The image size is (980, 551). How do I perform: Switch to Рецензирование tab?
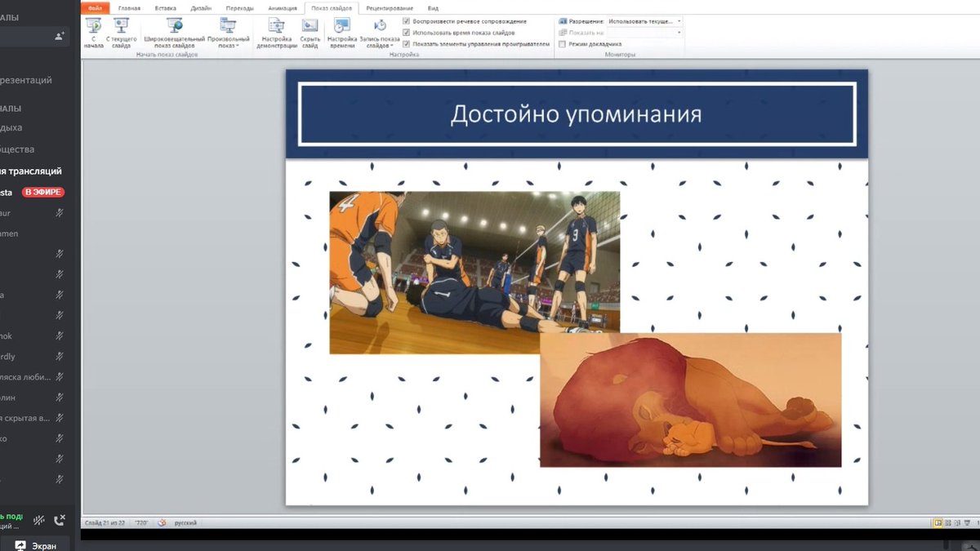coord(390,8)
